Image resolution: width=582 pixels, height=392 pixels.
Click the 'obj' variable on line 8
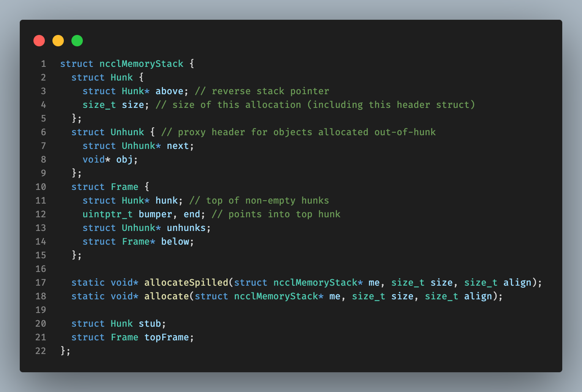click(x=125, y=160)
